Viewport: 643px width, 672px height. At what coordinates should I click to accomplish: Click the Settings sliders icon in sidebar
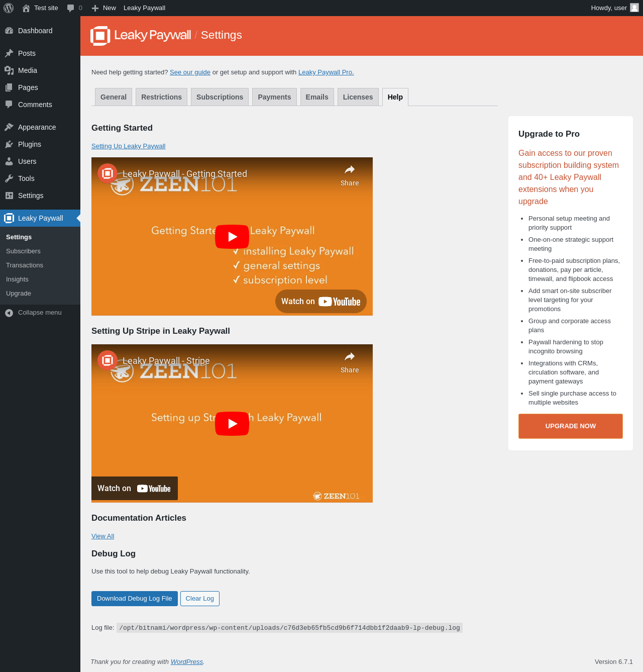[x=9, y=196]
